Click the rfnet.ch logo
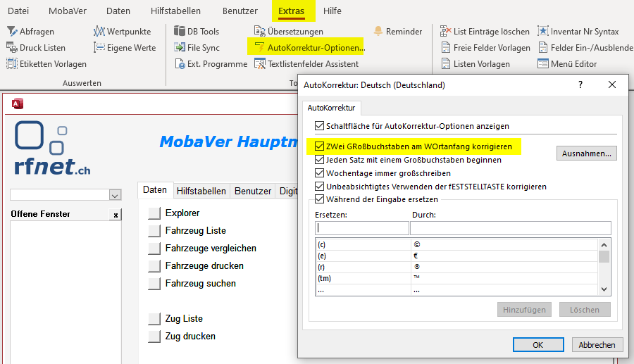634x364 pixels. pyautogui.click(x=52, y=149)
